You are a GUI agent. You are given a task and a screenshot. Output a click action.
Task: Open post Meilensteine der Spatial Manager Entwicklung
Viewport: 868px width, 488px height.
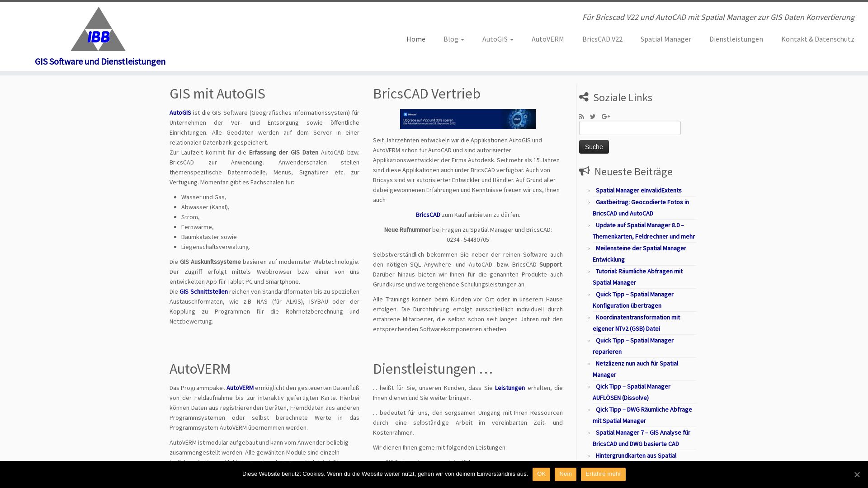639,254
